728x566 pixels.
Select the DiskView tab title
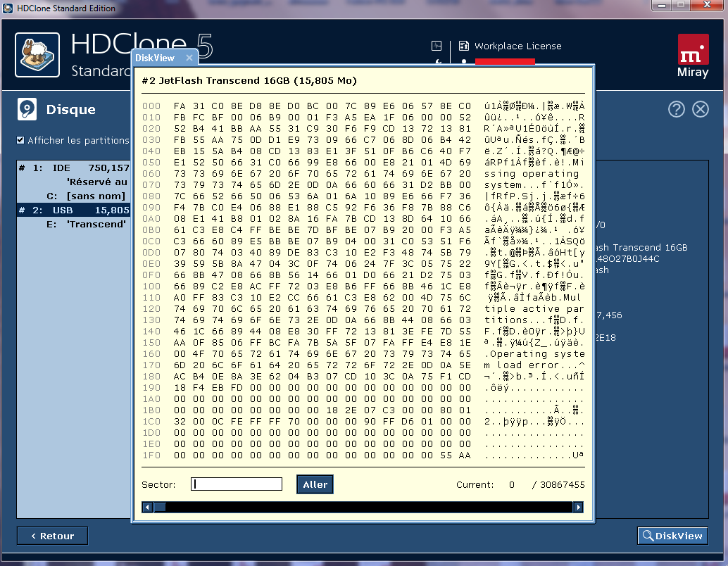point(155,58)
